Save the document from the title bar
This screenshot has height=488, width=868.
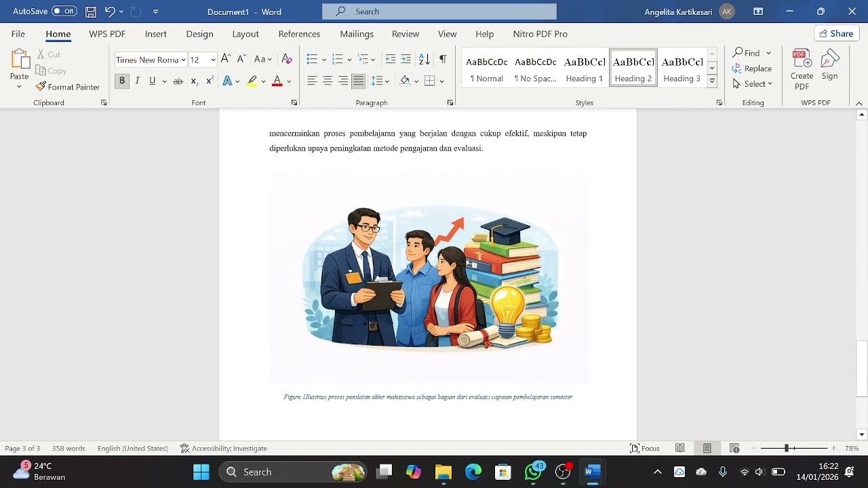pyautogui.click(x=90, y=12)
